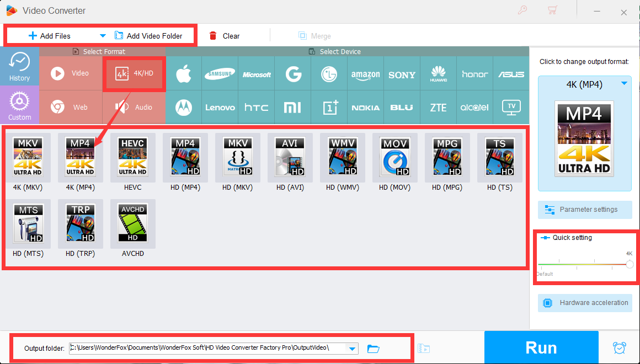Open the Amazon device presets
This screenshot has width=640, height=364.
tap(365, 74)
